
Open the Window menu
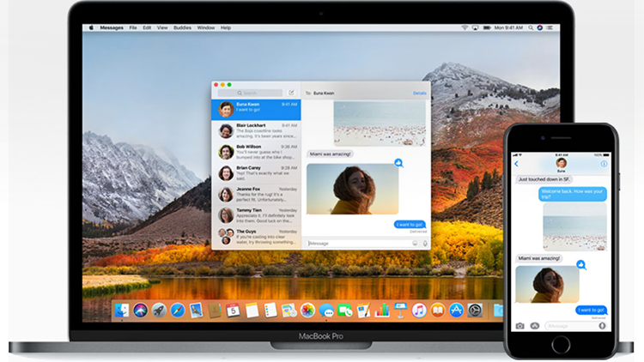(x=206, y=28)
